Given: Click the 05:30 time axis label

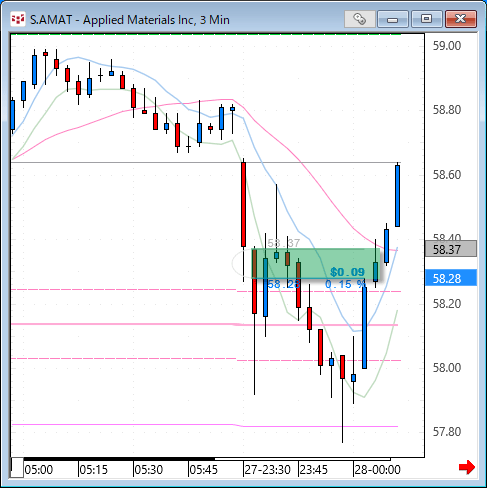Looking at the screenshot, I should [x=149, y=470].
